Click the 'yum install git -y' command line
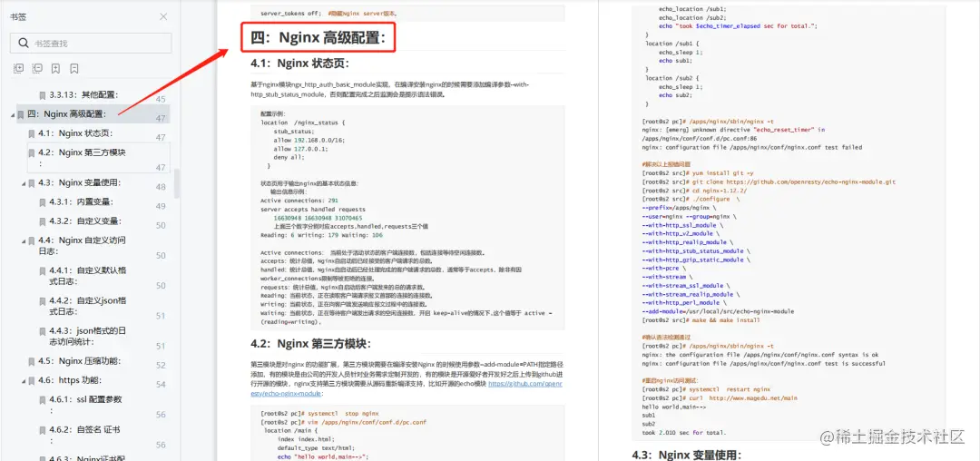This screenshot has height=461, width=980. 698,172
